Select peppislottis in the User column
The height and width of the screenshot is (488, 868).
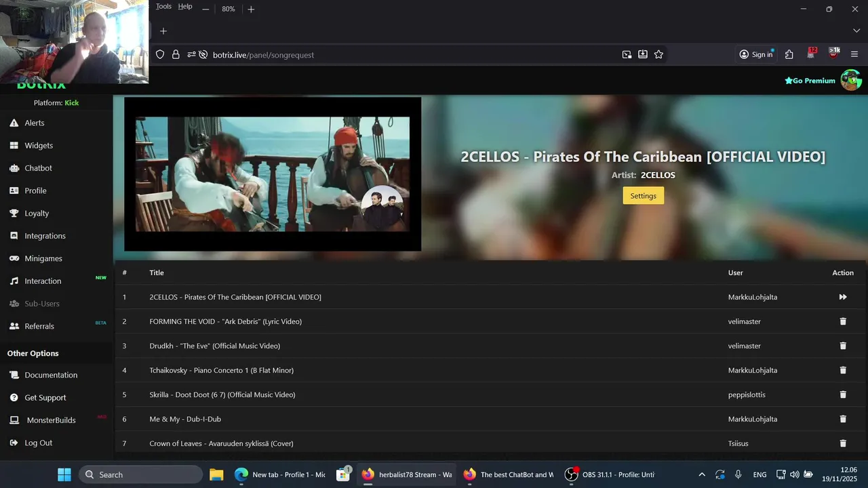tap(747, 394)
